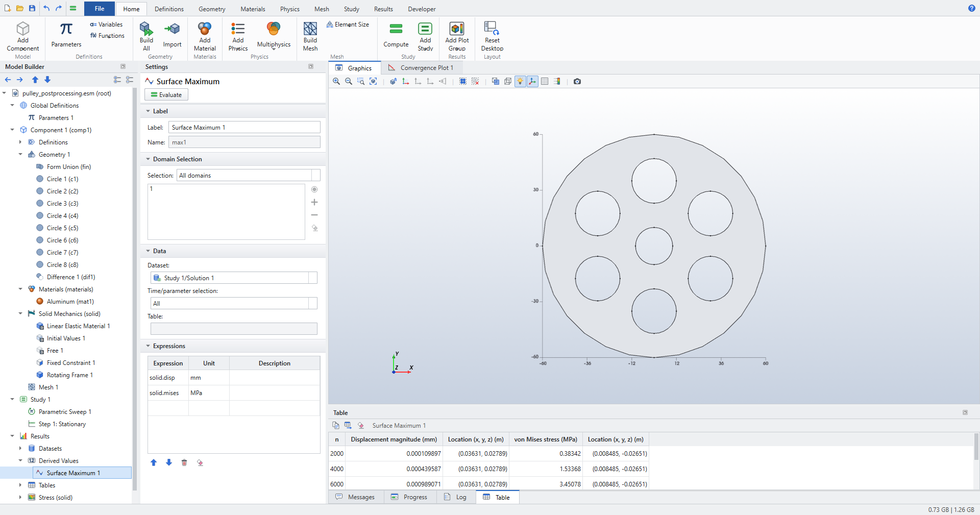This screenshot has height=515, width=980.
Task: Click the Save icon in quick access bar
Action: [32, 8]
